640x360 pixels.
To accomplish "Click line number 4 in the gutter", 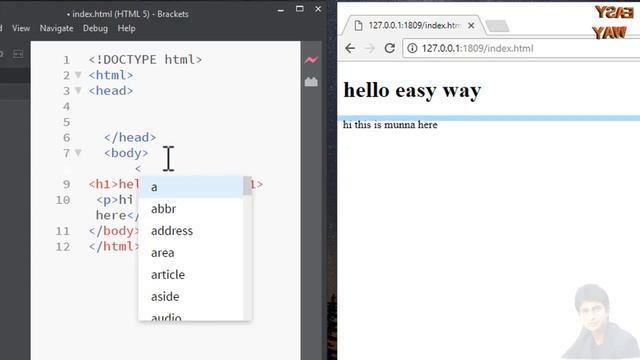I will pyautogui.click(x=67, y=107).
